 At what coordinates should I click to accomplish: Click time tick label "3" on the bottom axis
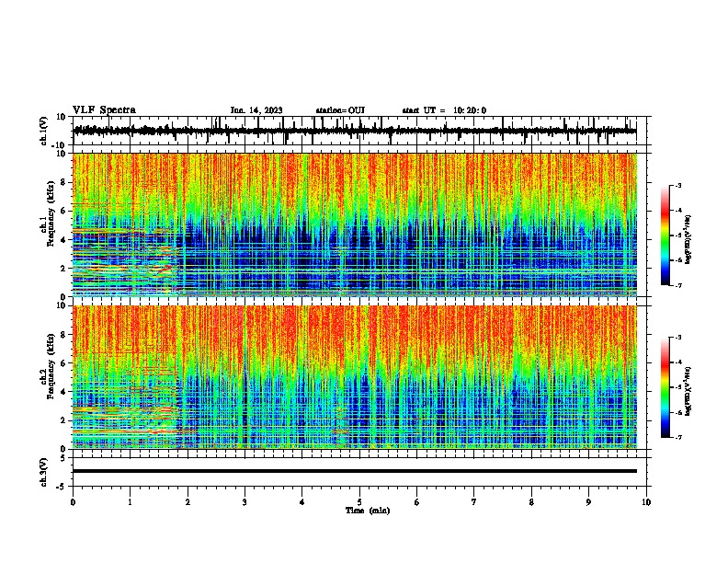coord(245,502)
